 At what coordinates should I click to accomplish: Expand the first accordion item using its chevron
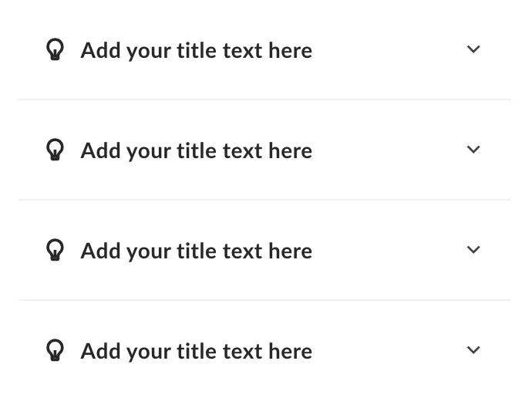click(473, 49)
